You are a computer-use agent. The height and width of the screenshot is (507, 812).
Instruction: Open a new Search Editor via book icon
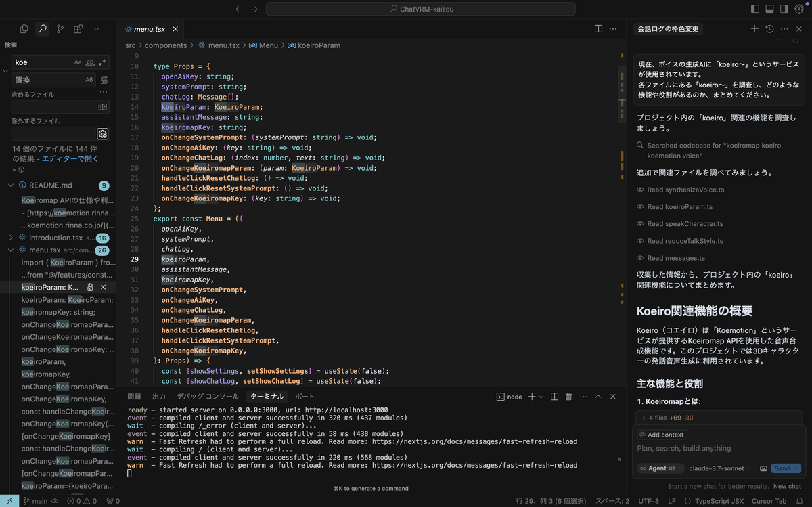[x=104, y=107]
